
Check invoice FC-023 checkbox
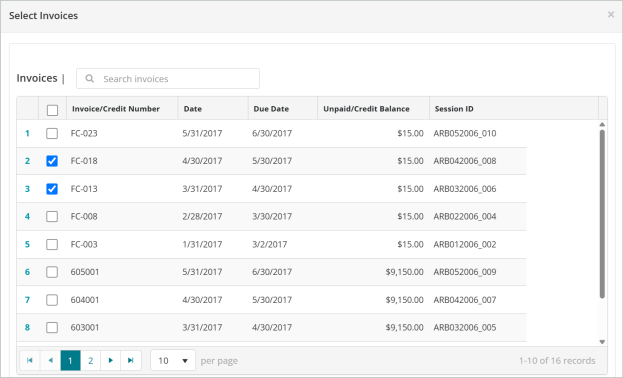coord(52,133)
